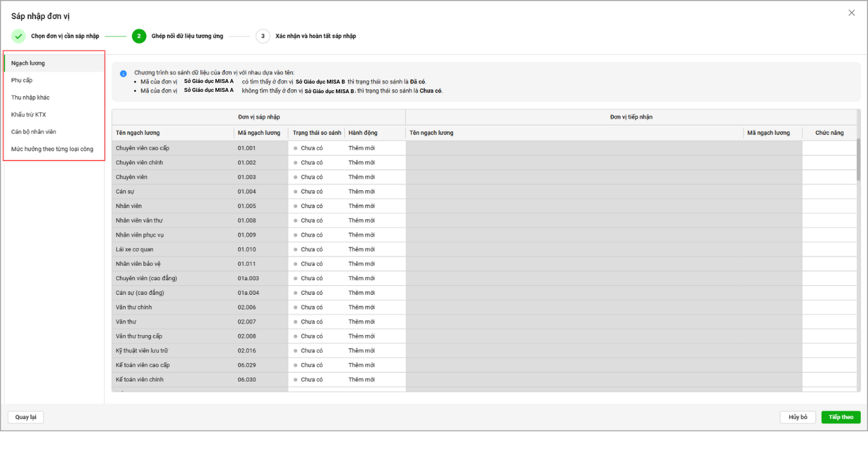868x460 pixels.
Task: Click the Kế toán viên cao cấp cell
Action: pos(173,365)
